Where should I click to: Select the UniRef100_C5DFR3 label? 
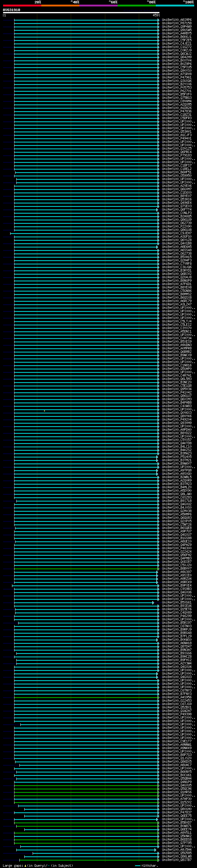pos(176,118)
